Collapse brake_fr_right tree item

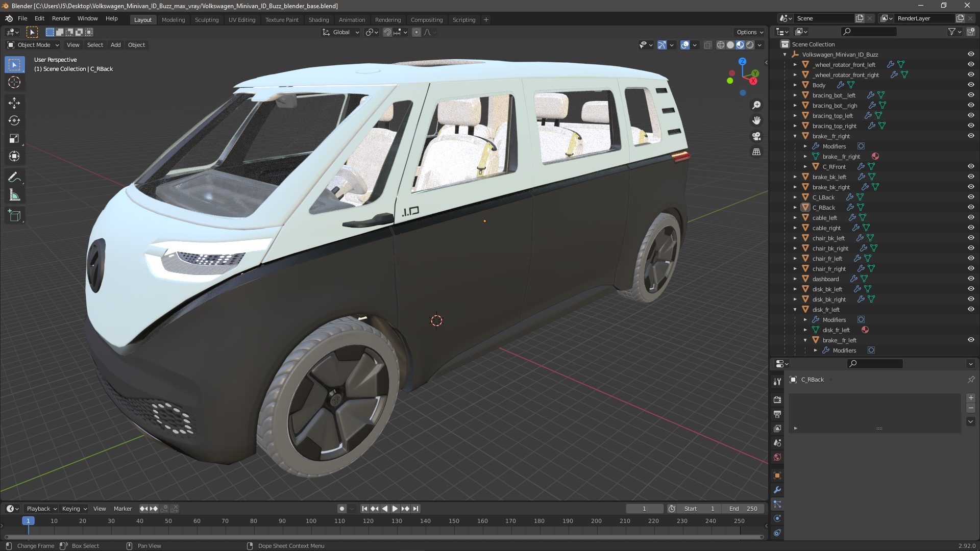coord(795,136)
